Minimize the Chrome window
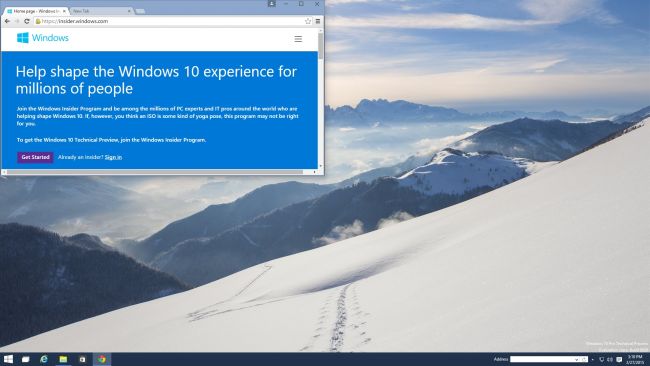The width and height of the screenshot is (650, 366). (286, 4)
